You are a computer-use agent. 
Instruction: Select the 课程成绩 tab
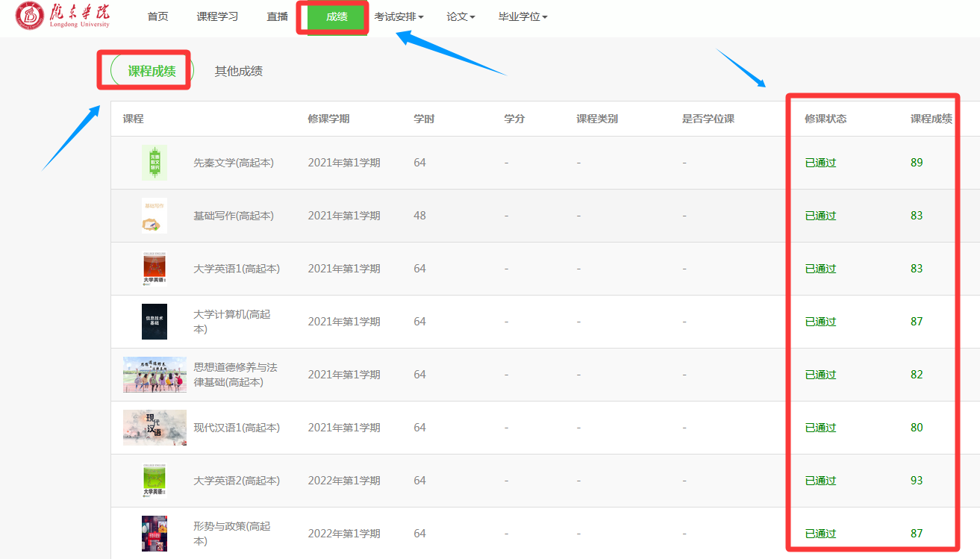(x=152, y=71)
